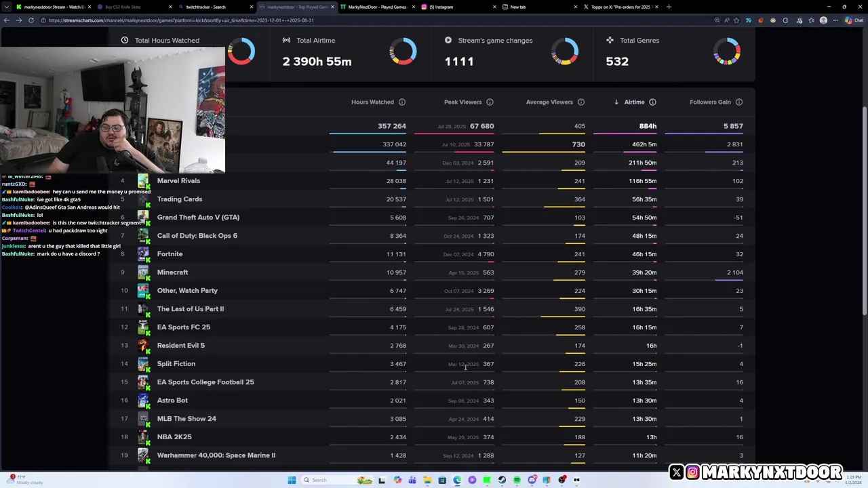Image resolution: width=868 pixels, height=488 pixels.
Task: Sort table by Average Viewers header
Action: coord(549,102)
